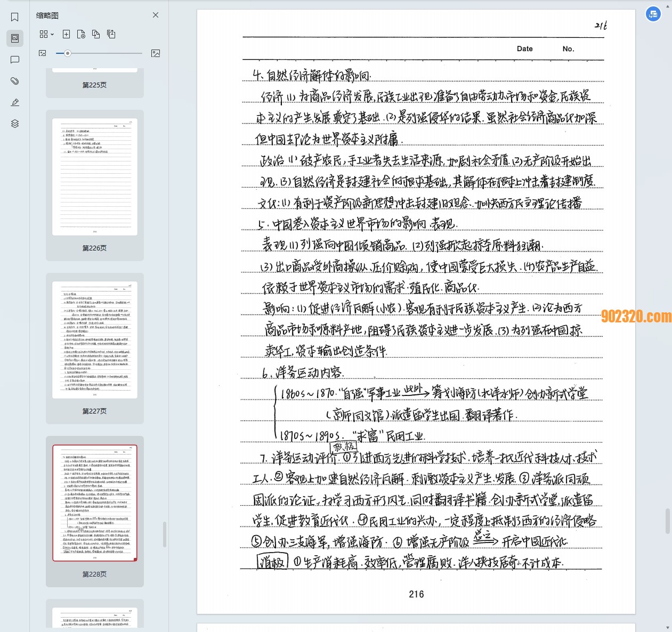Click the insert page plus icon
Screen dimensions: 672x632
tap(66, 34)
